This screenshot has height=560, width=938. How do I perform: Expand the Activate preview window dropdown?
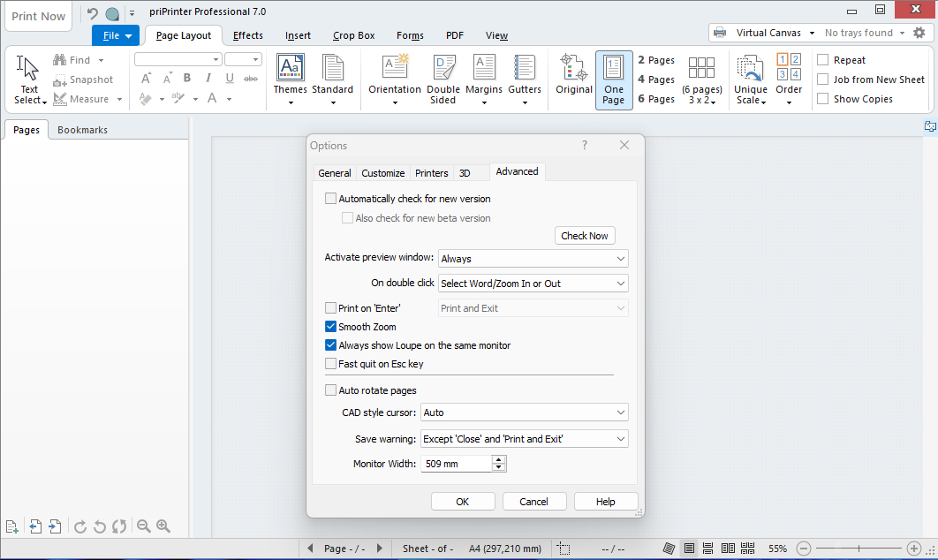pos(533,259)
